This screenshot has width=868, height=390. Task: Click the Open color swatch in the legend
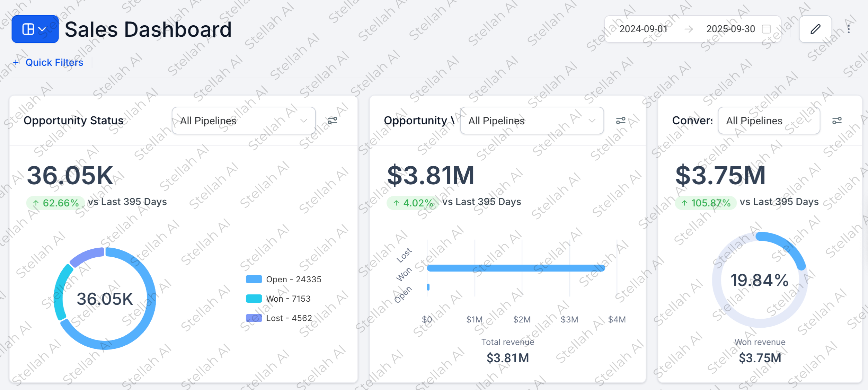point(253,279)
